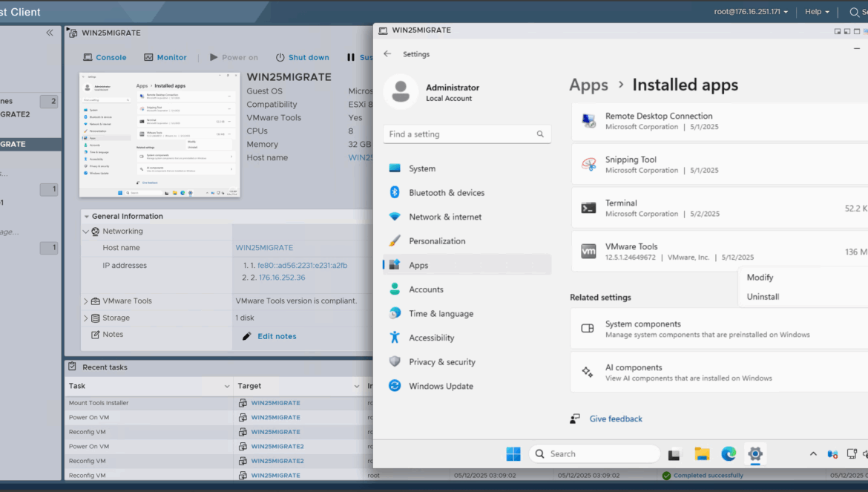Click the fe80::ad56:2231:e231:a2fb address
This screenshot has width=868, height=492.
click(x=302, y=266)
